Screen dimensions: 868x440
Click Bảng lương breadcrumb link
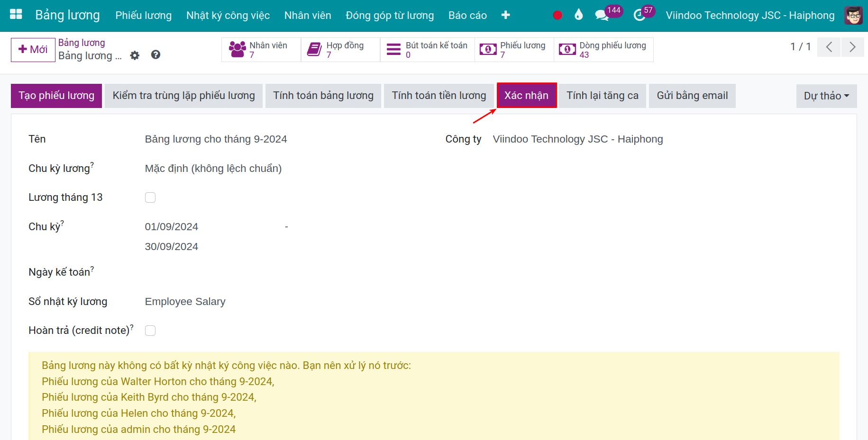(82, 43)
